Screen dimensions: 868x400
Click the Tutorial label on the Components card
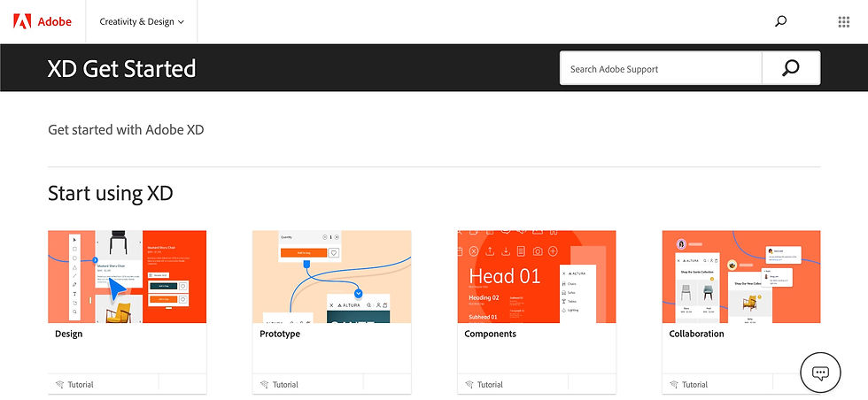491,384
